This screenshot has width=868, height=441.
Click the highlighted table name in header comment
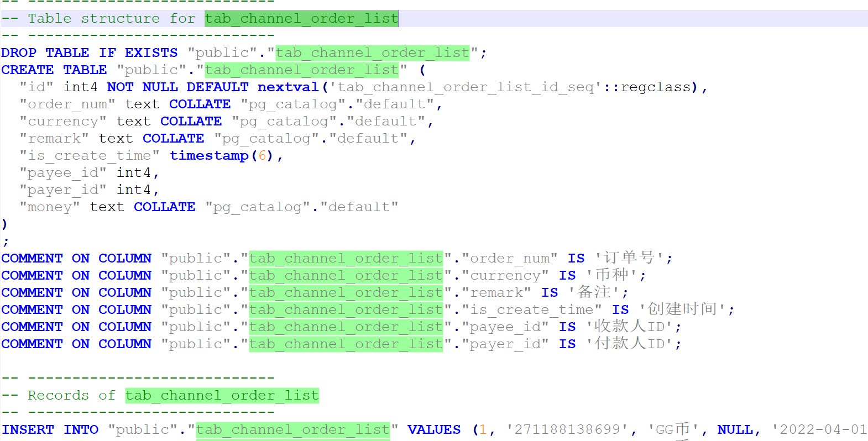click(301, 18)
